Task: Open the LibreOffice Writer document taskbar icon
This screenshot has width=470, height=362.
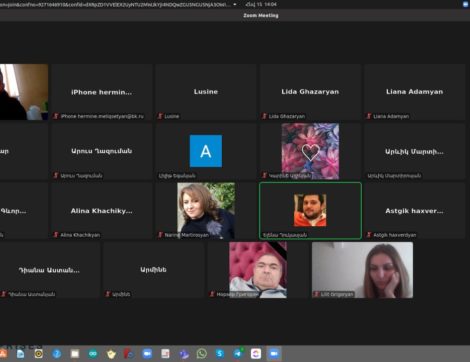Action: (21, 353)
